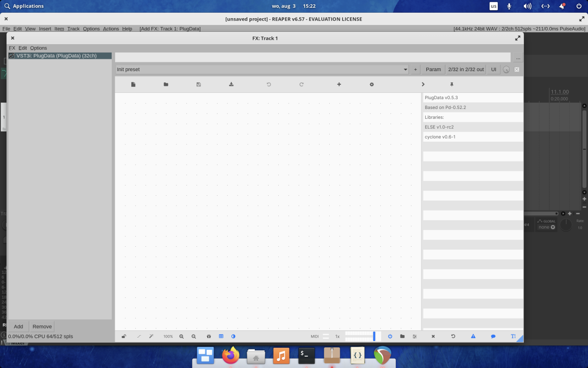This screenshot has height=368, width=588.
Task: Click the presentation mode icon beside zoom out
Action: coord(209,337)
